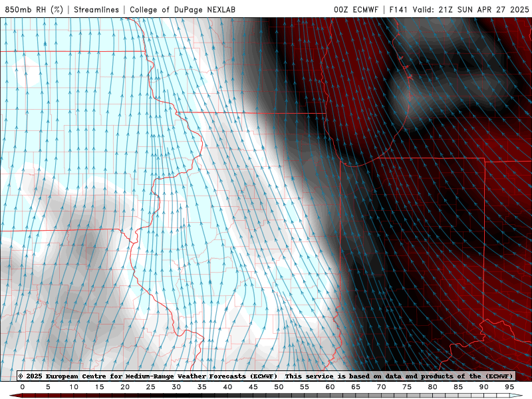
Task: Click the '80' color scale label
Action: 433,387
